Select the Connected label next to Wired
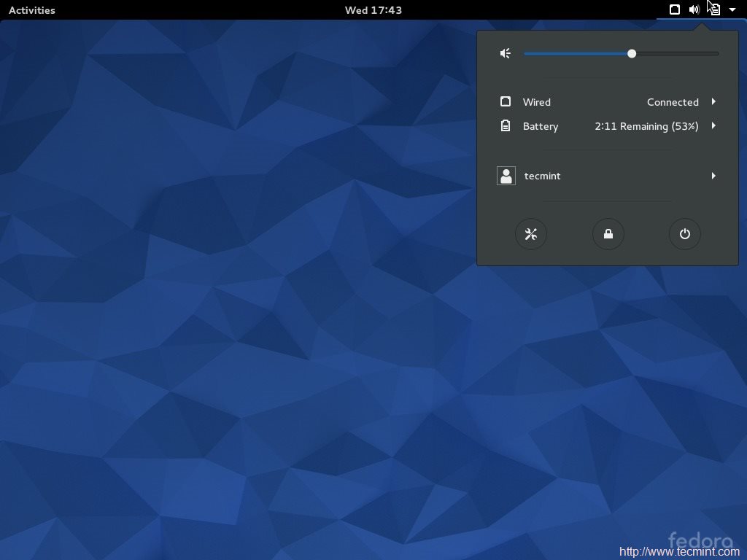 click(673, 101)
